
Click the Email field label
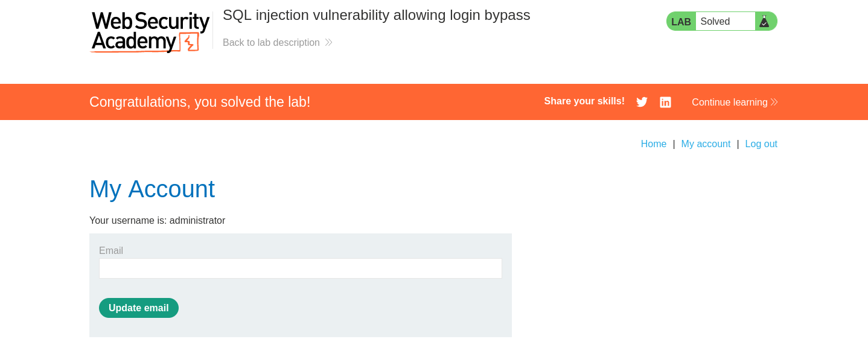point(111,250)
